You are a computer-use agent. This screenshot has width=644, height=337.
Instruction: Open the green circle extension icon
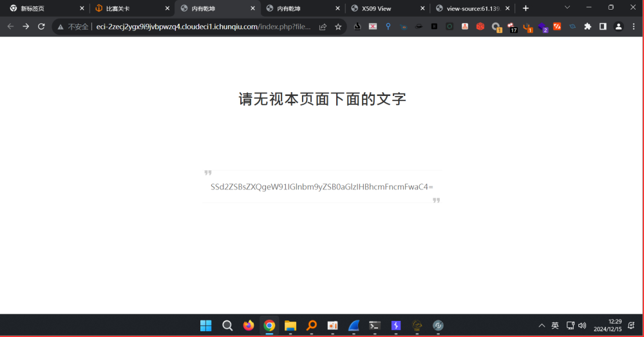tap(450, 26)
